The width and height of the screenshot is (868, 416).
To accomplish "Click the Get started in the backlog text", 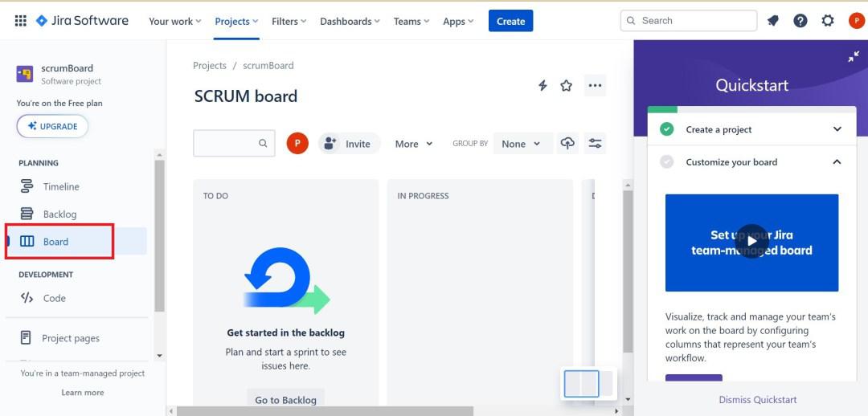I will [285, 332].
